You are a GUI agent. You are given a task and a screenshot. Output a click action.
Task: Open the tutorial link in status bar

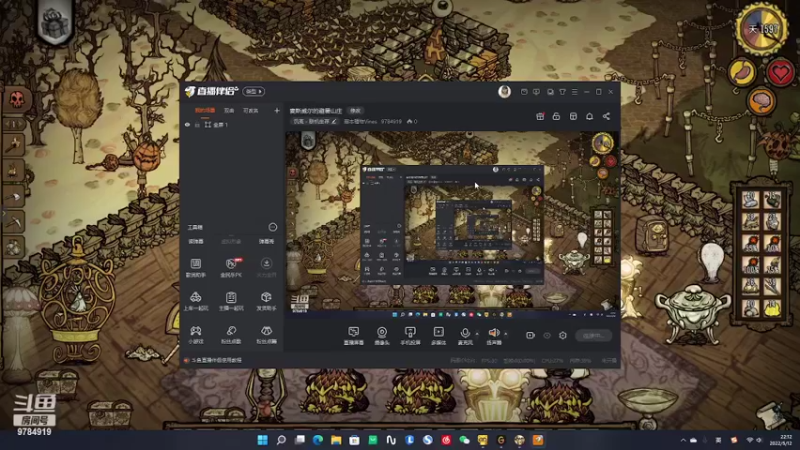tap(216, 360)
